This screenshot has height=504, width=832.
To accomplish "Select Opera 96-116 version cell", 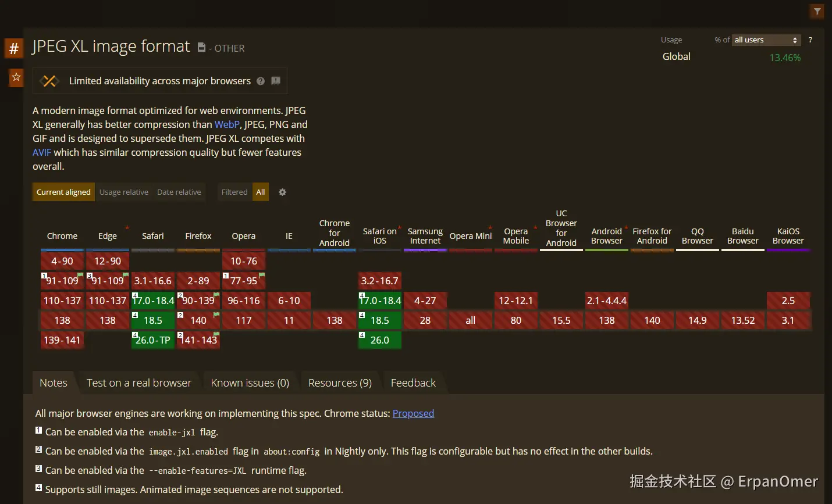I will click(x=244, y=301).
